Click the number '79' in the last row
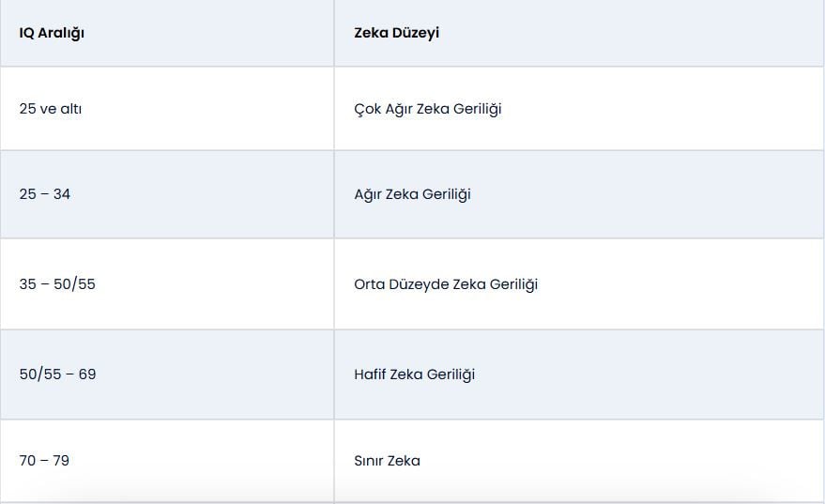825x504 pixels. point(61,461)
